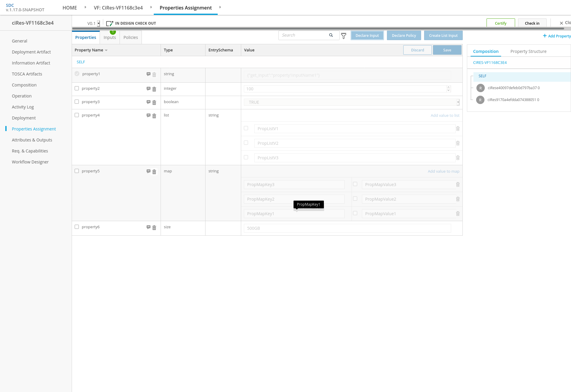Click the design check out state icon

(x=109, y=23)
